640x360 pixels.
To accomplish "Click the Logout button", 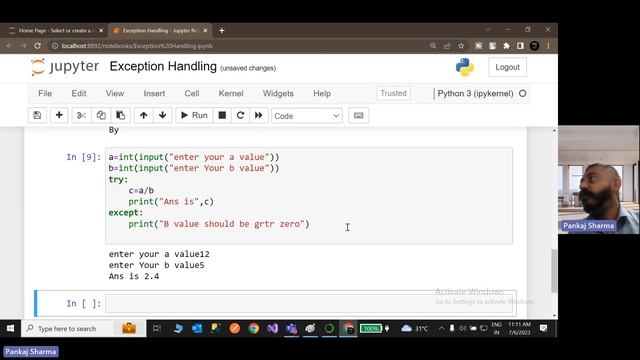I will (x=507, y=67).
